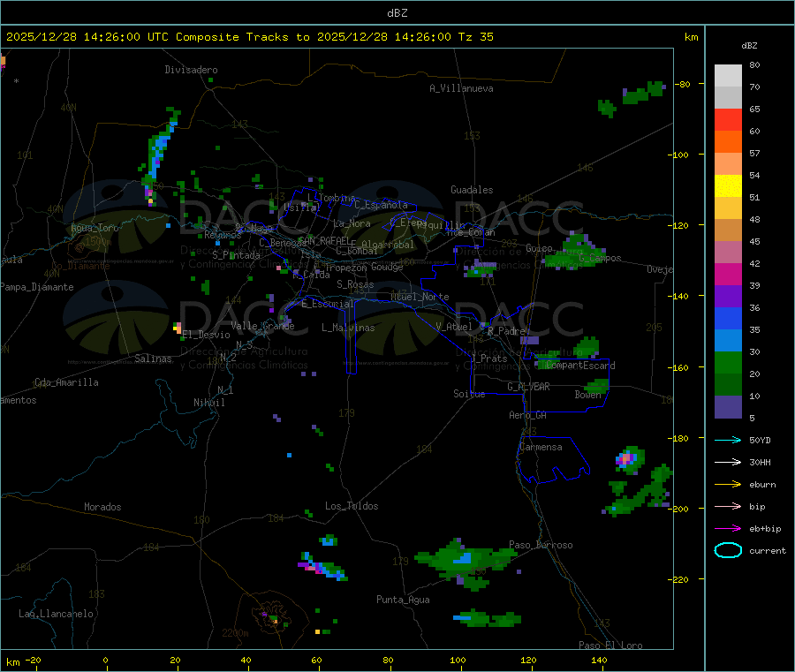The height and width of the screenshot is (672, 795).
Task: Click the yellow eburn arrow legend icon
Action: coord(728,484)
